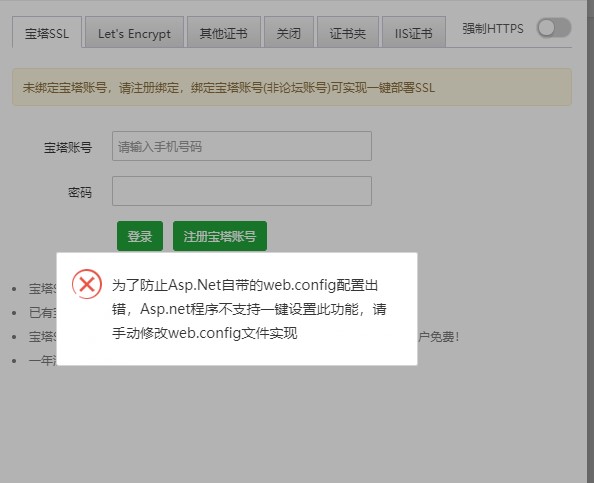Image resolution: width=594 pixels, height=483 pixels.
Task: Open the 关闭 tab
Action: [x=289, y=33]
